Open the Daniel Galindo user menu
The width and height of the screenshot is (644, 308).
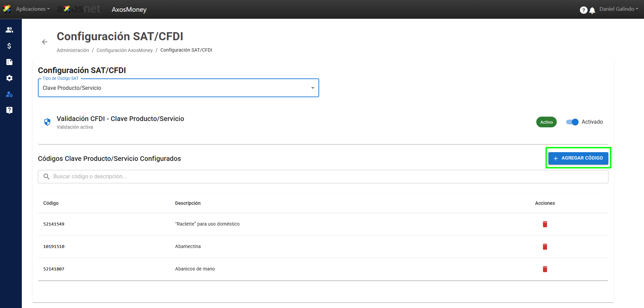[618, 9]
